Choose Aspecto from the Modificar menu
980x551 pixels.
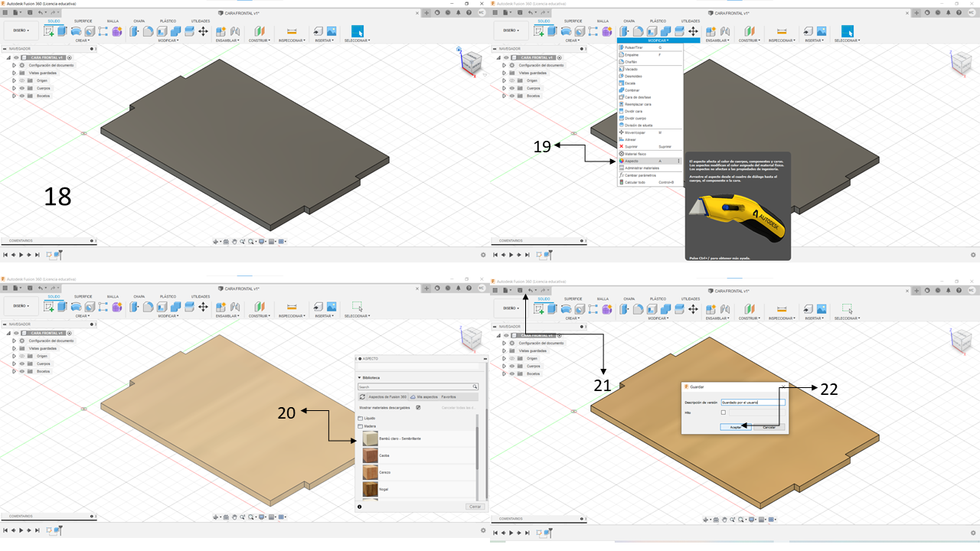point(649,161)
